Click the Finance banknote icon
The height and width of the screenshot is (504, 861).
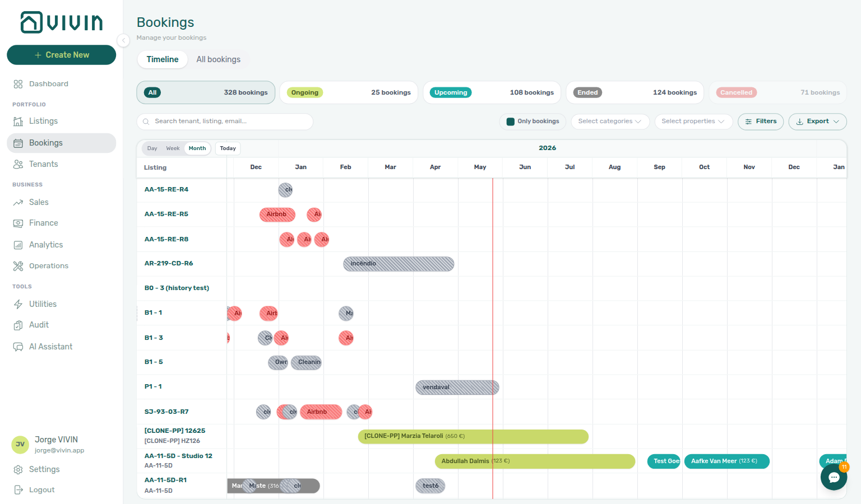(18, 223)
